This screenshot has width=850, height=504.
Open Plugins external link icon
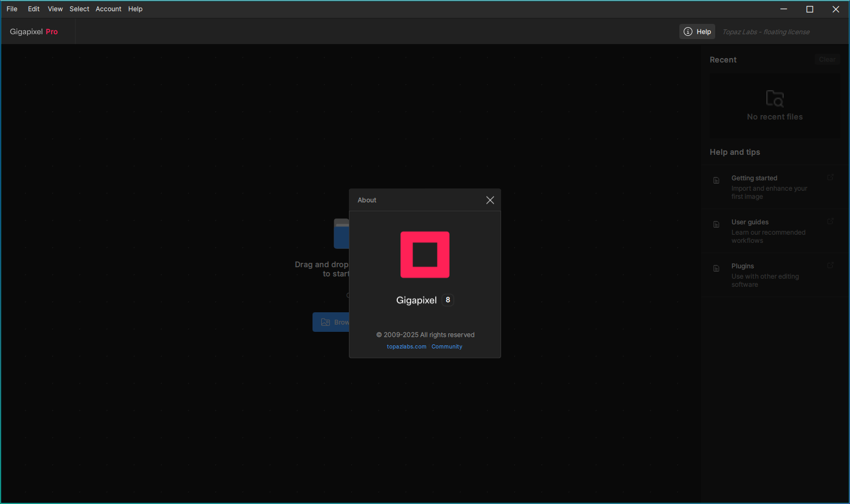click(x=830, y=265)
